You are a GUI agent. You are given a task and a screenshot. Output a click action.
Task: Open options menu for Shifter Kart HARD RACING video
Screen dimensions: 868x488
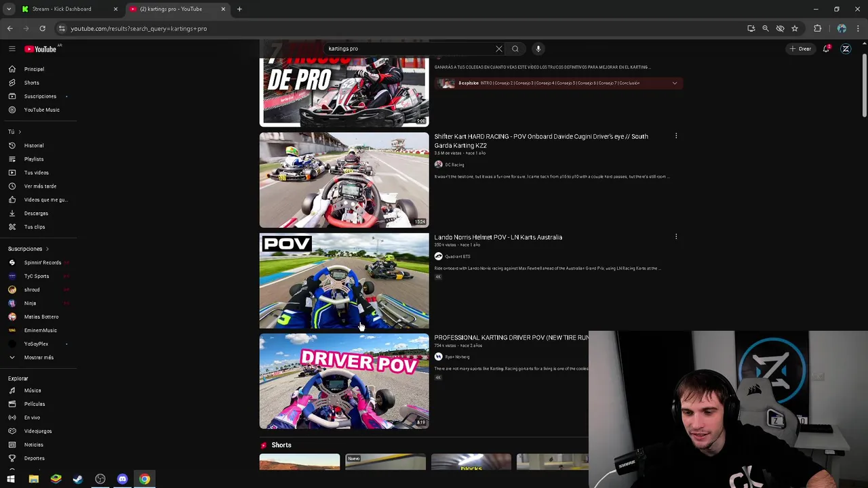[676, 136]
